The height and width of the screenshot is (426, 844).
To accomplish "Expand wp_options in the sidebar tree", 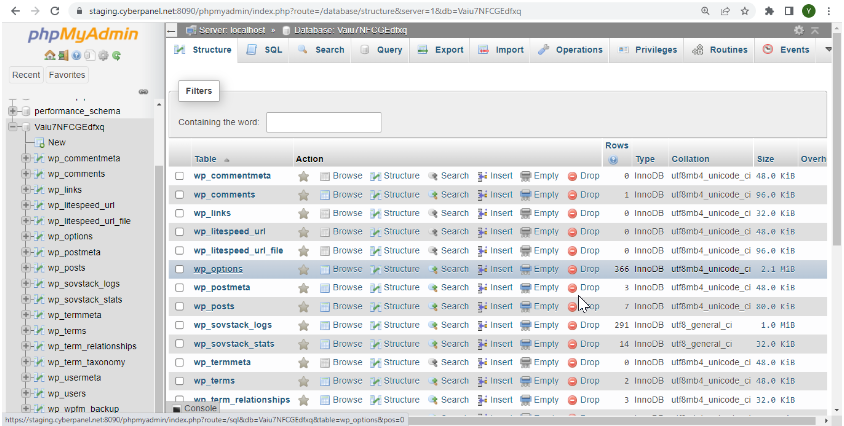I will click(x=25, y=236).
